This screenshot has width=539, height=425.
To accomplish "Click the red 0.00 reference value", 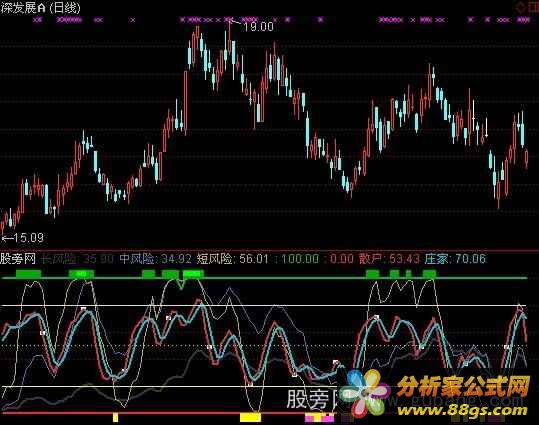I will point(341,259).
